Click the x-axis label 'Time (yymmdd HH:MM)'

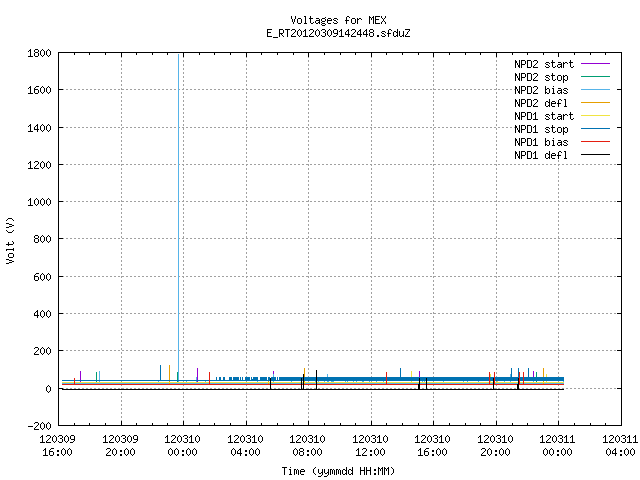(338, 471)
